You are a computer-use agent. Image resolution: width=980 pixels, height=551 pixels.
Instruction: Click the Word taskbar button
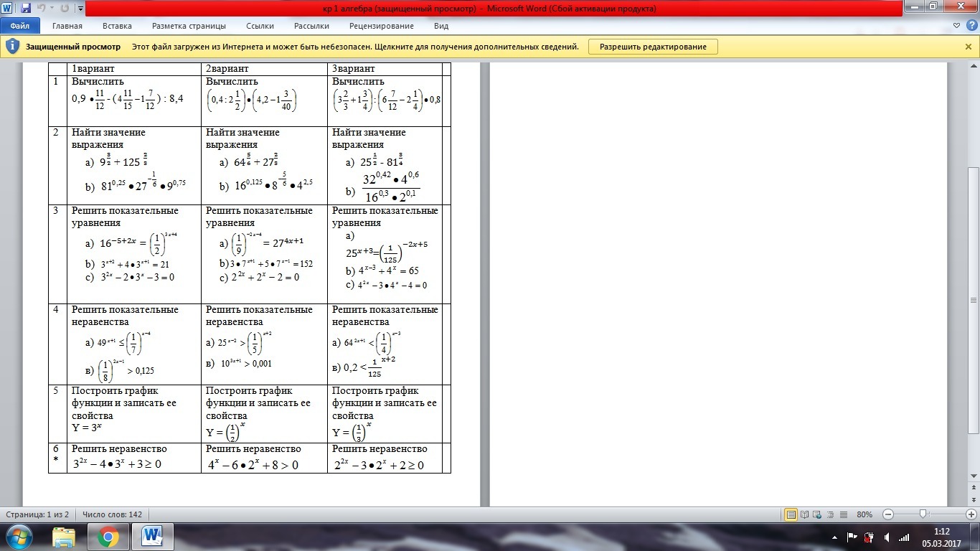click(x=152, y=537)
